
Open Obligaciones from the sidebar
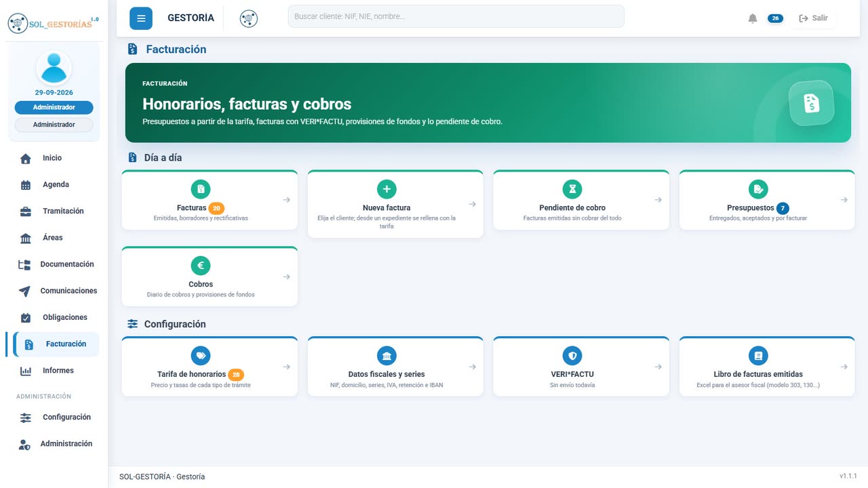[x=54, y=317]
